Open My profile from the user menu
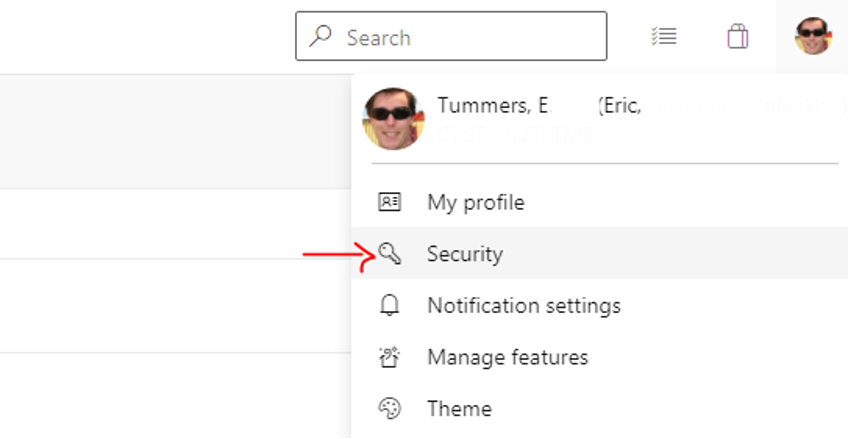Viewport: 849px width, 439px height. [475, 202]
